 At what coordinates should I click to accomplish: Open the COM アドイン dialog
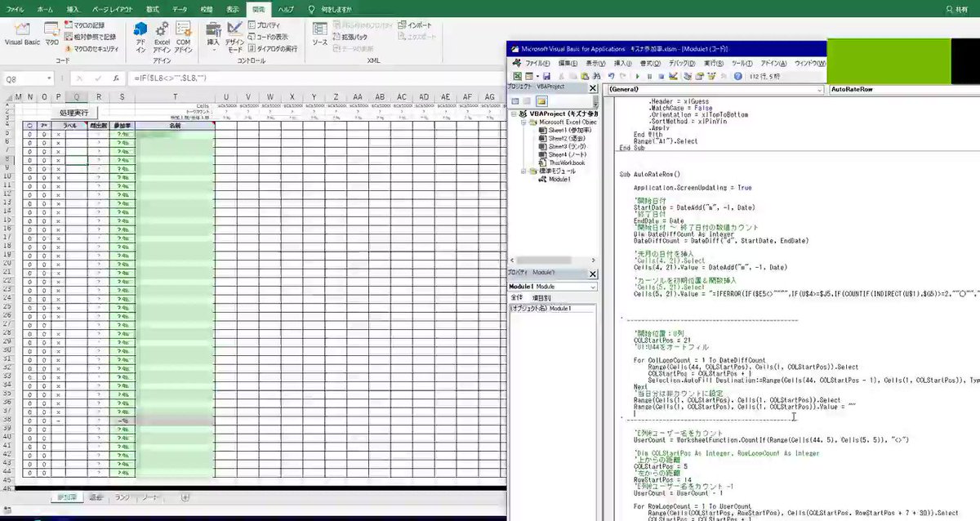point(184,37)
